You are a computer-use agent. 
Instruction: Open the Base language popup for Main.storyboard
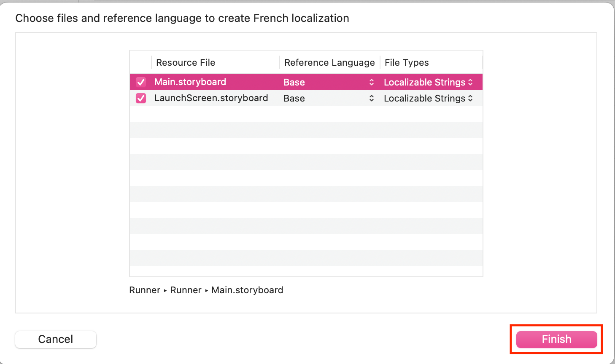click(294, 82)
